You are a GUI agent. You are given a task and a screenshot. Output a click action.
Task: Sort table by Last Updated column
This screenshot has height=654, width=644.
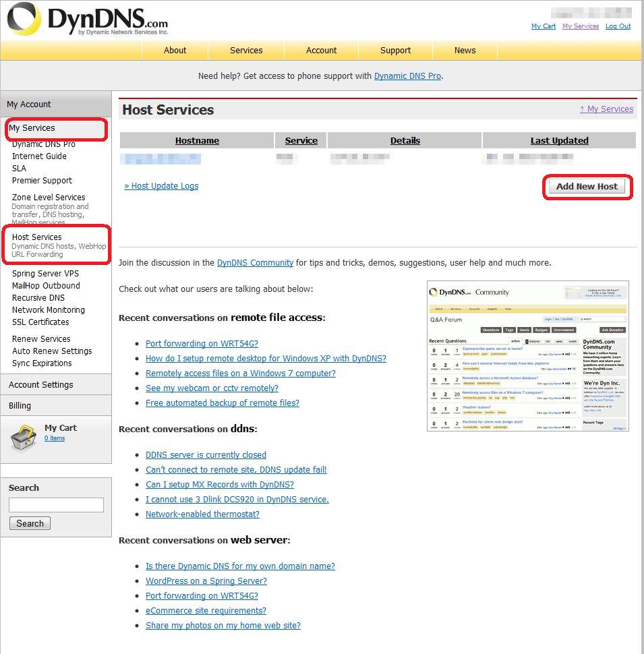pos(559,140)
